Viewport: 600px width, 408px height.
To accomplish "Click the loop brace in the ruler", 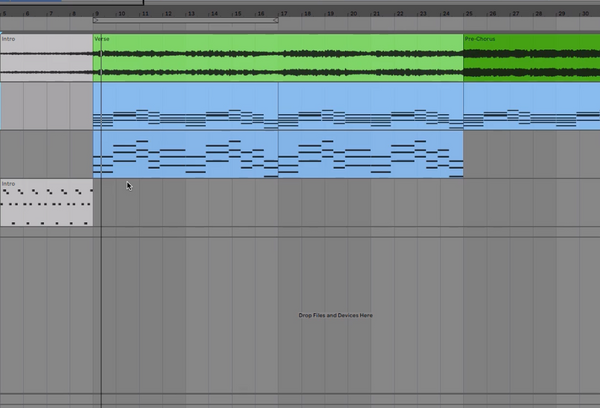I will pos(186,20).
